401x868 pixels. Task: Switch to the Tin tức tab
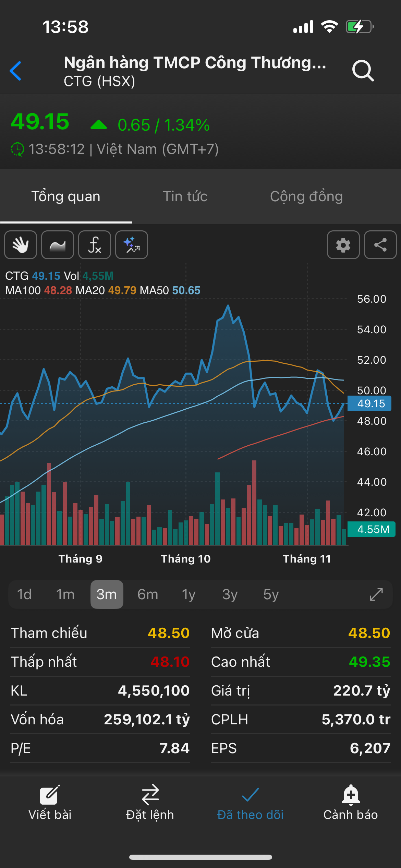tap(185, 196)
